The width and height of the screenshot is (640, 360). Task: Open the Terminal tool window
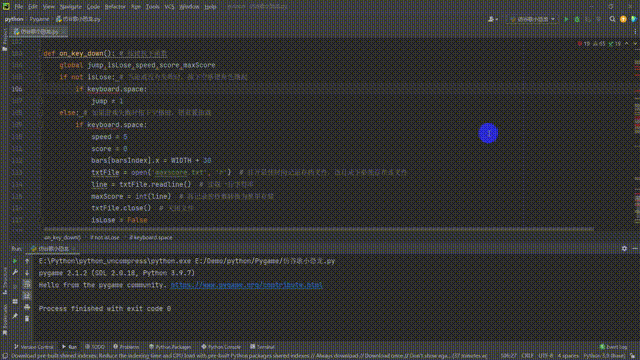pyautogui.click(x=262, y=347)
